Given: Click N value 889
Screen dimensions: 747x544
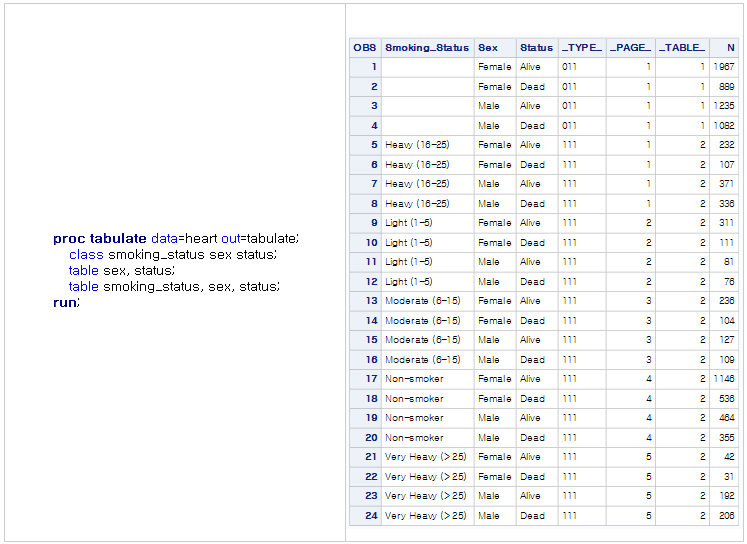Looking at the screenshot, I should point(727,87).
